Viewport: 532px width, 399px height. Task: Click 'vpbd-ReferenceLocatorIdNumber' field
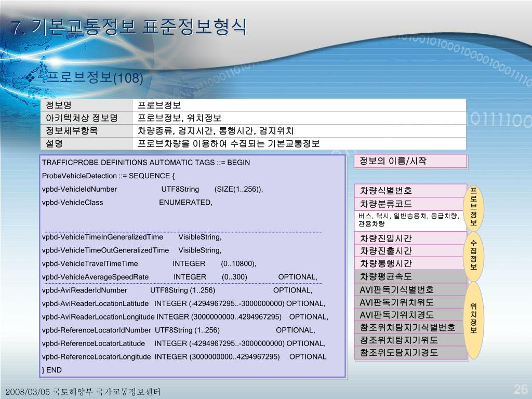pyautogui.click(x=96, y=330)
